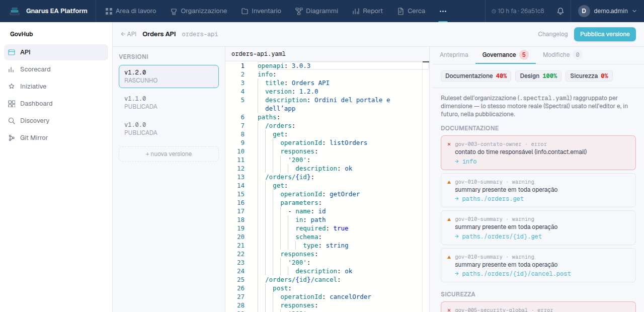Go back via the ← API link
Screen dimensions: 644x312
tap(128, 34)
